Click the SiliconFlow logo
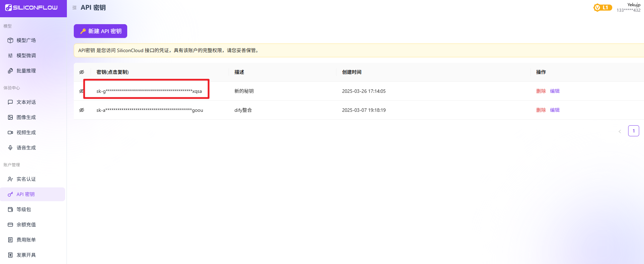The width and height of the screenshot is (644, 264). pyautogui.click(x=31, y=8)
